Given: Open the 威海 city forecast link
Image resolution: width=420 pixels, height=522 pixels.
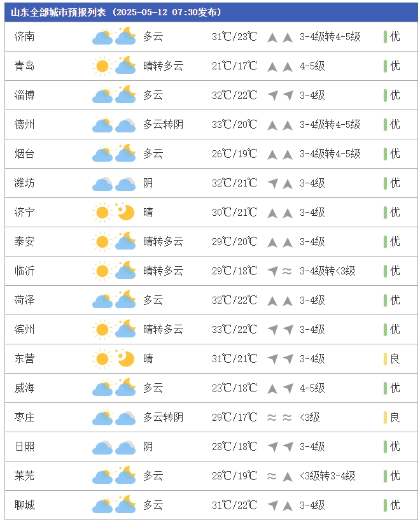Looking at the screenshot, I should click(25, 388).
